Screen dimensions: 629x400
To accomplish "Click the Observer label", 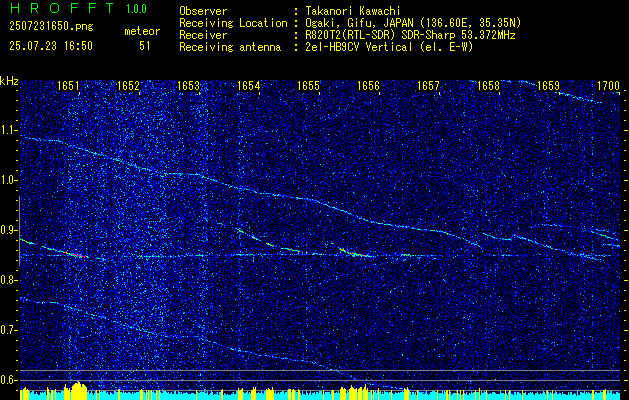I will [x=203, y=11].
